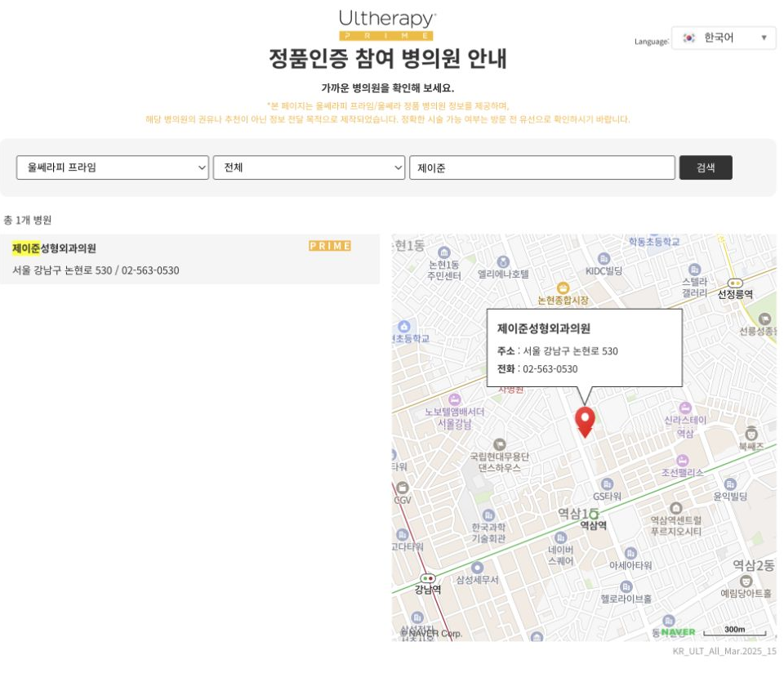Open the language dropdown showing 한국어

724,38
